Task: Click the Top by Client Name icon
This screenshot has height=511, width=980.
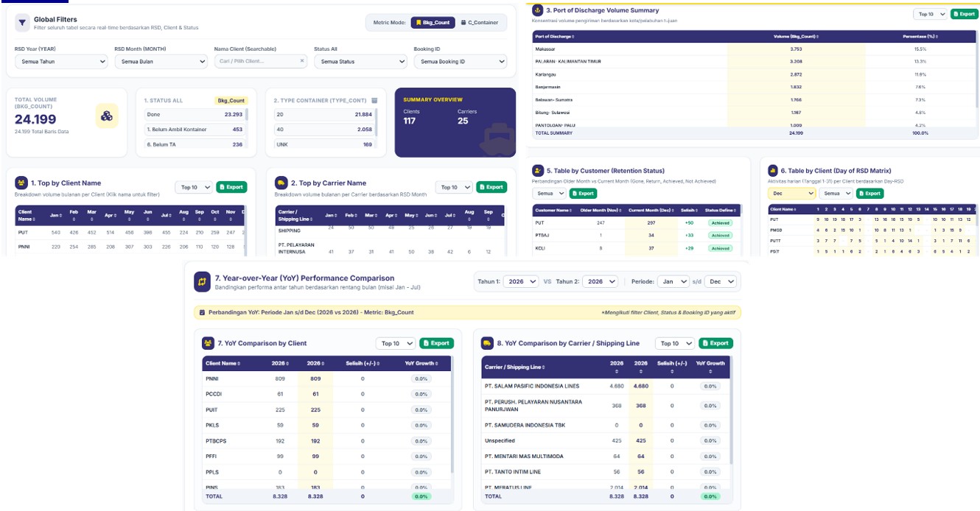Action: pyautogui.click(x=21, y=183)
